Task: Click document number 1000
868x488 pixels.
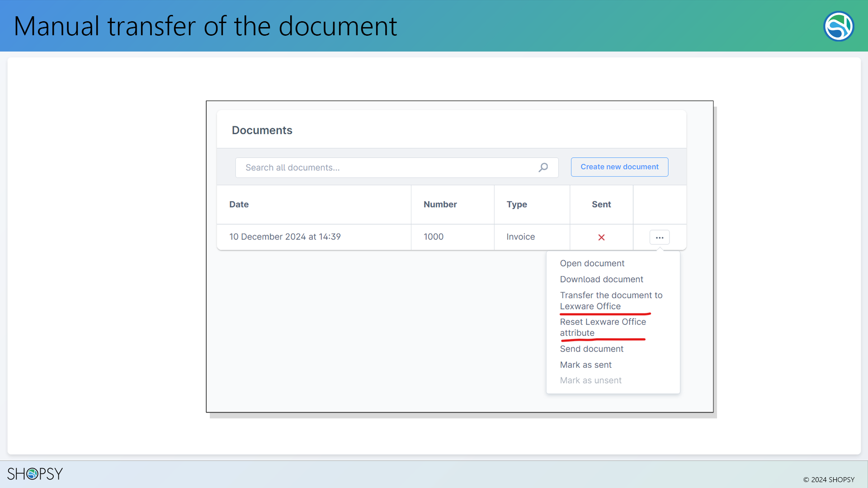Action: 433,237
